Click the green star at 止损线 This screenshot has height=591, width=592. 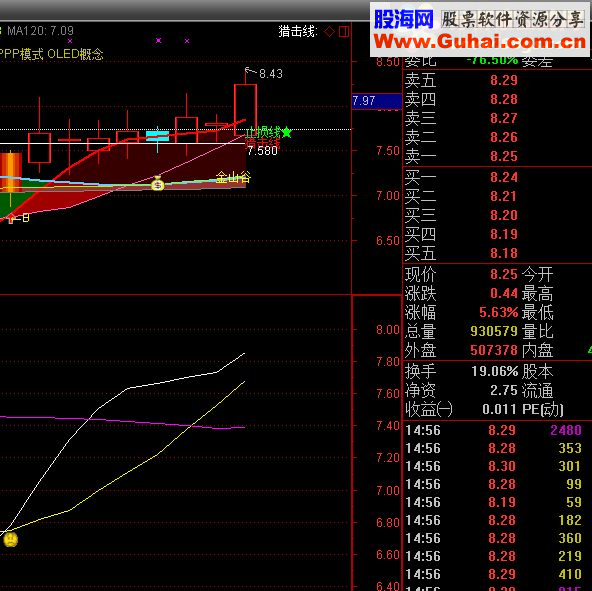(x=287, y=132)
